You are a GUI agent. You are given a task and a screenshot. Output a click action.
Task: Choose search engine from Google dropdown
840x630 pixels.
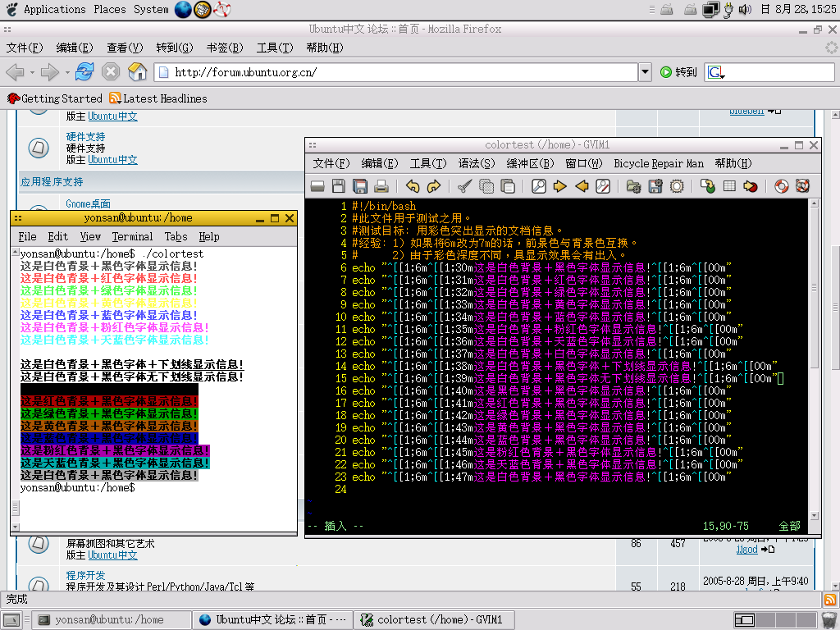click(715, 72)
